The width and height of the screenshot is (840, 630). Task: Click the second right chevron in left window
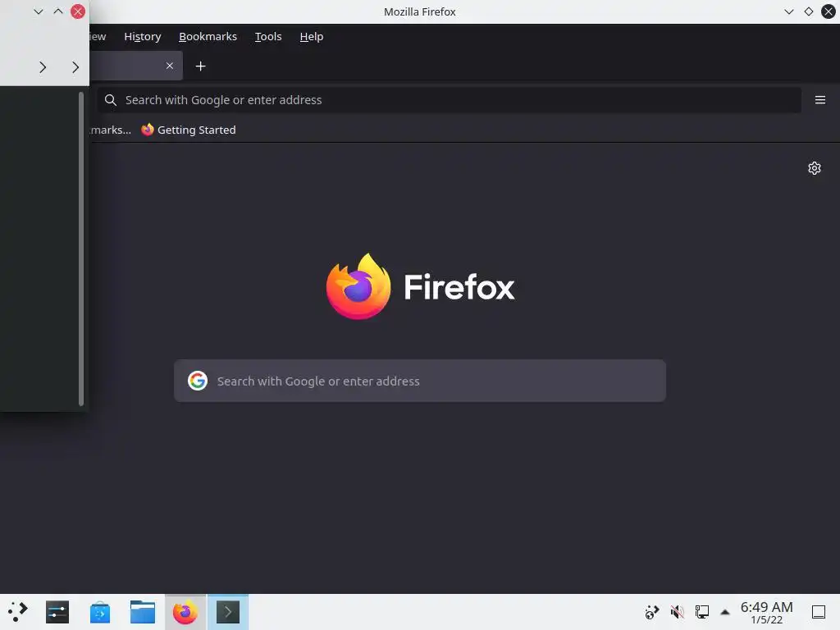click(x=75, y=67)
